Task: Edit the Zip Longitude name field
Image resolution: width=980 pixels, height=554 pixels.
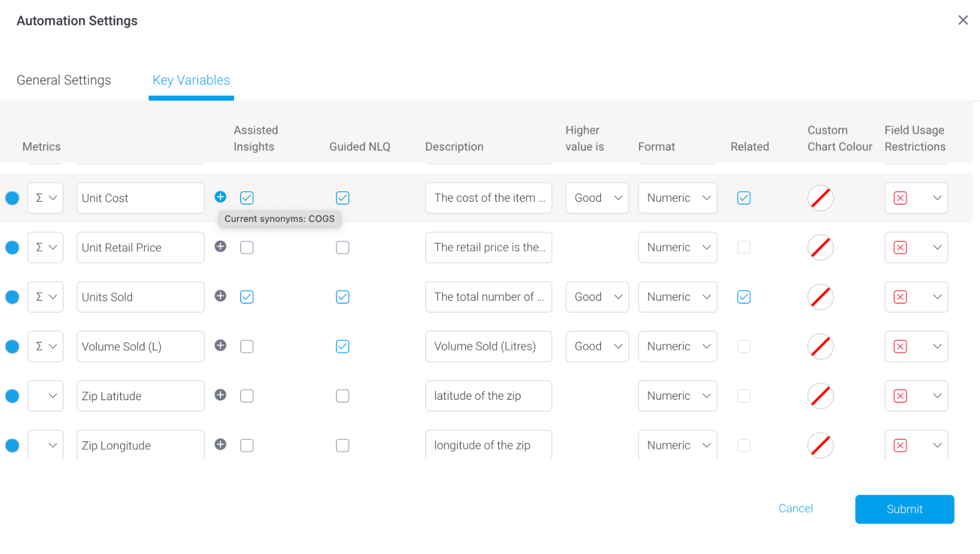Action: click(x=141, y=445)
